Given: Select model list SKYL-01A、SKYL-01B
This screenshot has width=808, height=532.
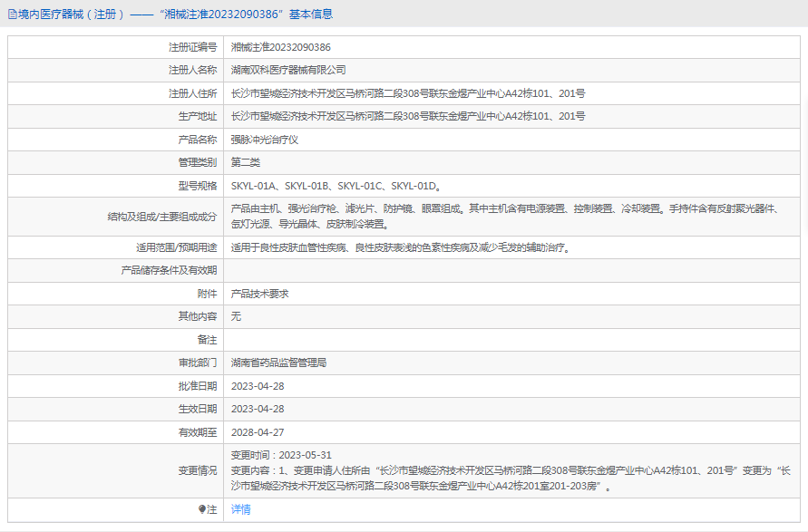Looking at the screenshot, I should [x=336, y=186].
